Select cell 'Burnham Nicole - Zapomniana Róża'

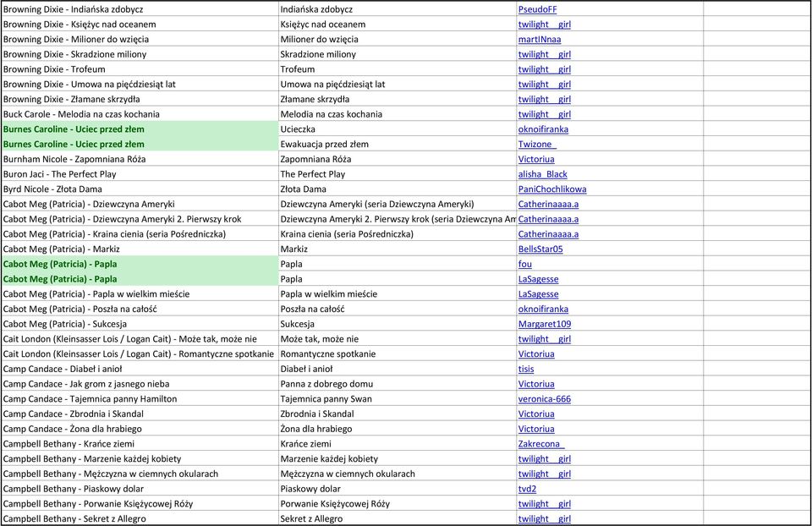(140, 160)
